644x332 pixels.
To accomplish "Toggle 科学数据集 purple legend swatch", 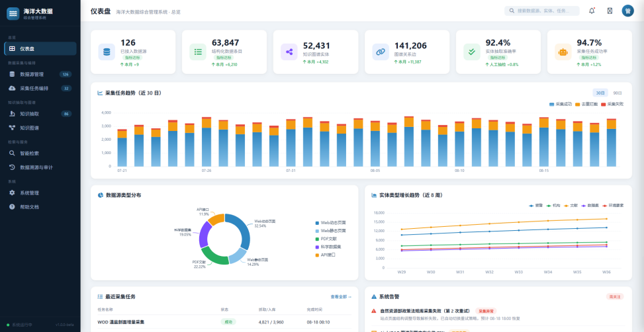I will (x=317, y=247).
